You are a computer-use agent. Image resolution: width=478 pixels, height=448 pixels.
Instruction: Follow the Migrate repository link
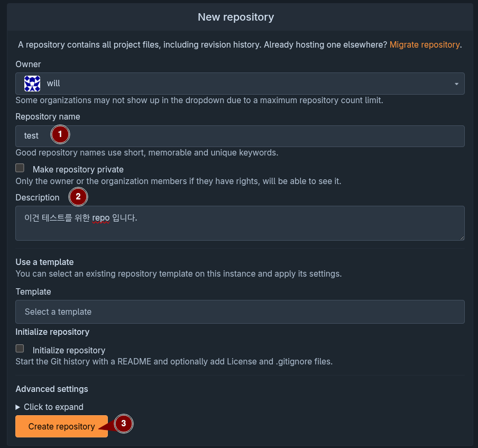[424, 44]
